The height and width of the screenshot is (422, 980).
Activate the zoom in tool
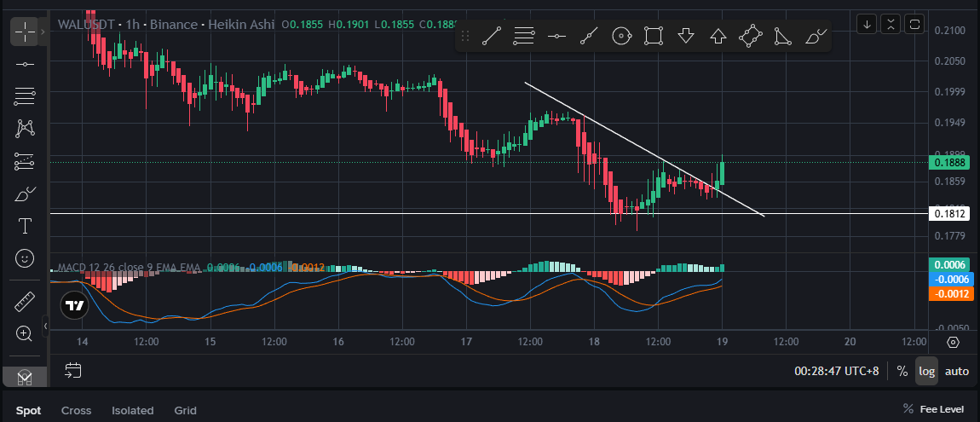pyautogui.click(x=25, y=334)
